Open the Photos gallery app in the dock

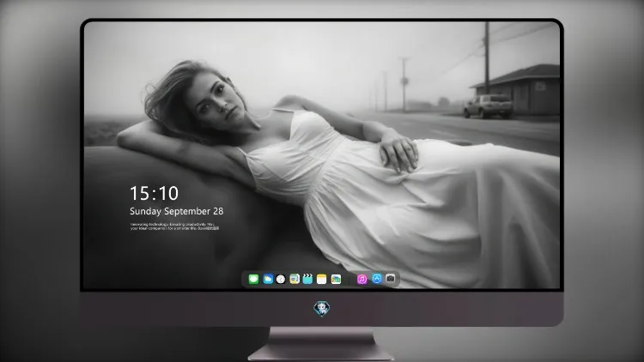coord(336,279)
